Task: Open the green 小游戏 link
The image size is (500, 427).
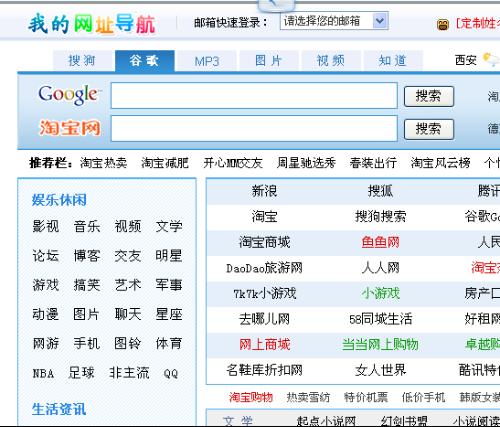Action: [x=380, y=293]
